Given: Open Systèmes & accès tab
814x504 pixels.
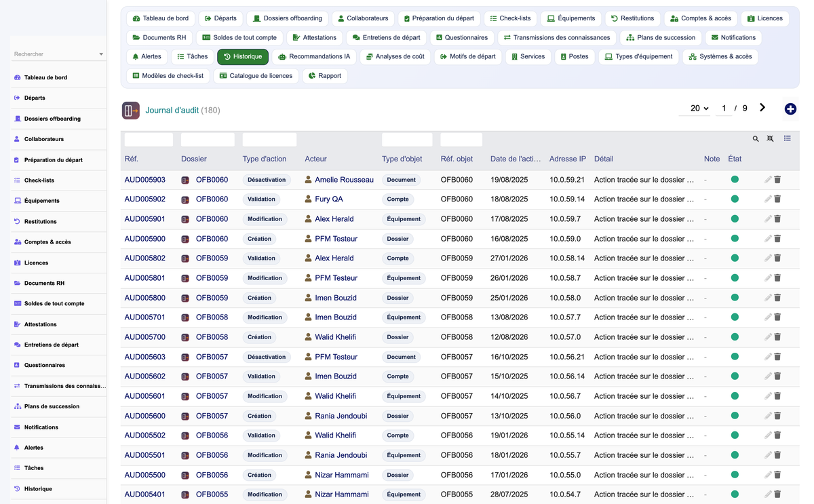Looking at the screenshot, I should 720,57.
